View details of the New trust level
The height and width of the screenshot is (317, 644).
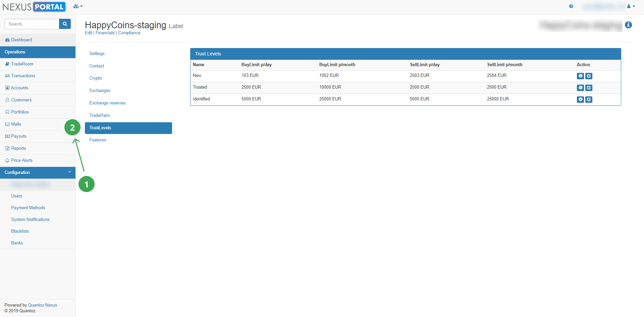[x=580, y=76]
